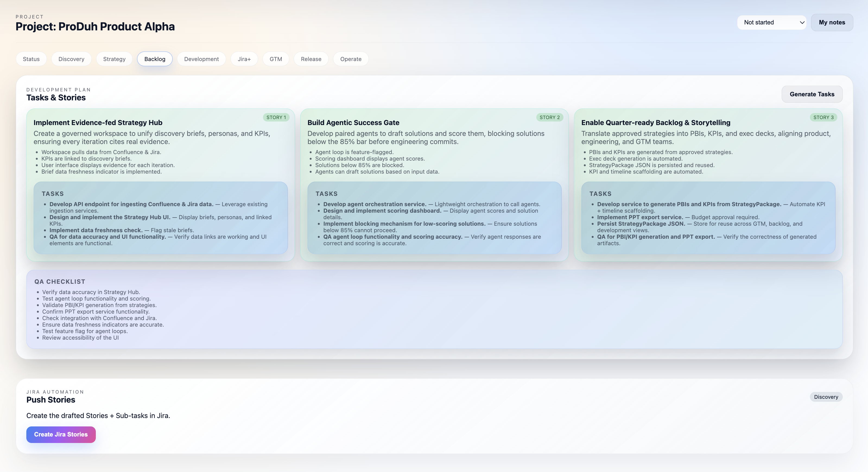Select the Operate tab
The height and width of the screenshot is (472, 868).
click(x=350, y=59)
